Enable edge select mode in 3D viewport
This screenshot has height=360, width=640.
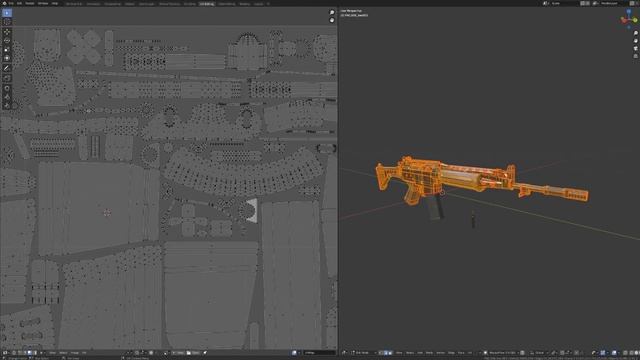(x=385, y=353)
